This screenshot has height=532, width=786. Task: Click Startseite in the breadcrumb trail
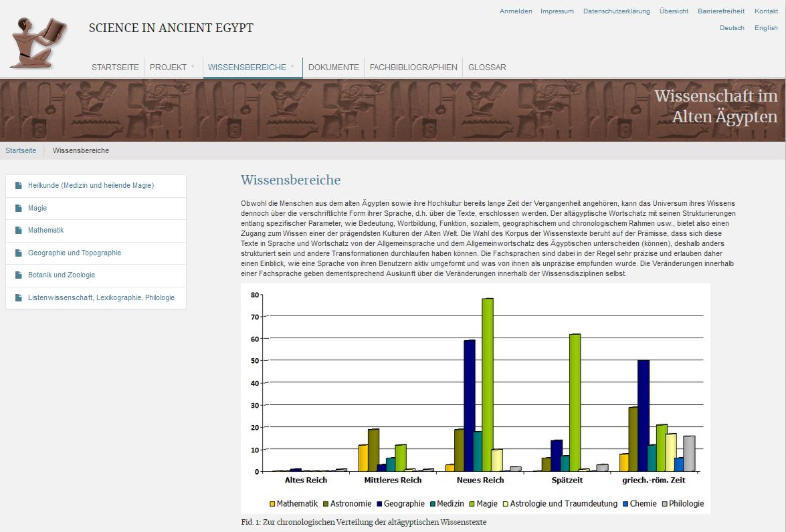[x=21, y=150]
